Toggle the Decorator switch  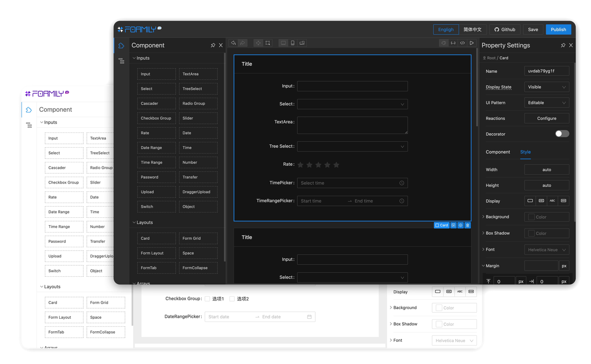pyautogui.click(x=562, y=134)
